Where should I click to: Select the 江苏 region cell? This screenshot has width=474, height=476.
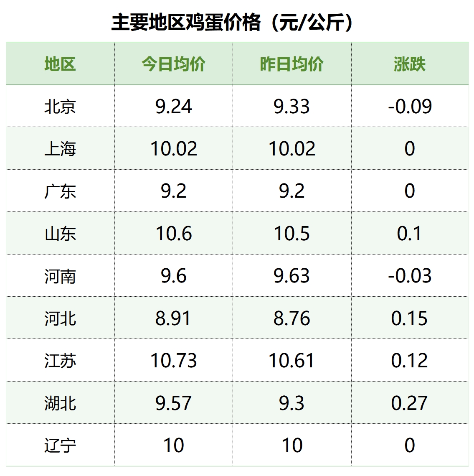(x=60, y=361)
